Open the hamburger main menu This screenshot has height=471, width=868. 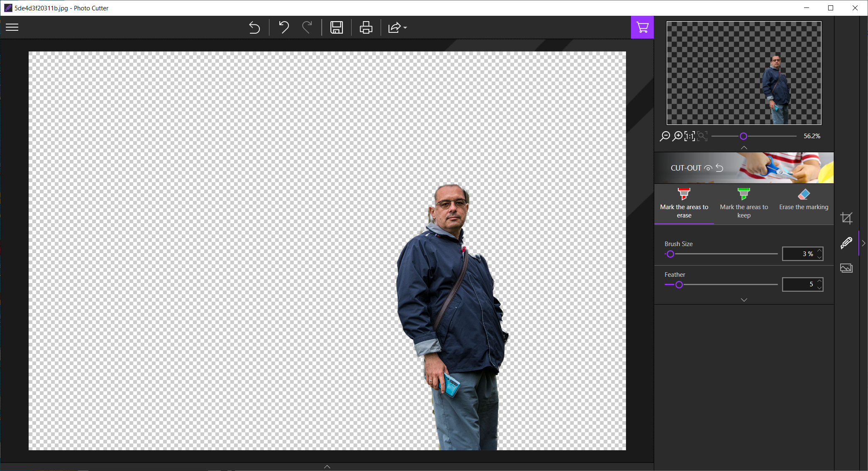click(x=12, y=27)
